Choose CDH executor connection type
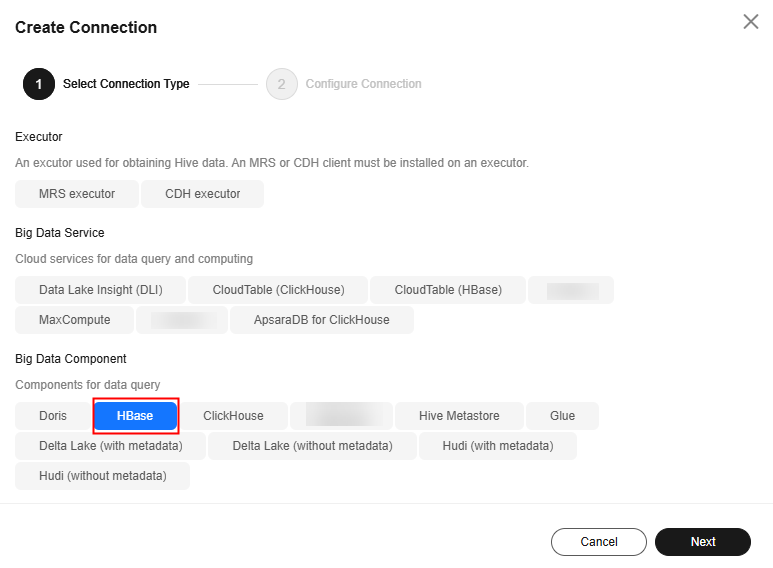 [203, 194]
